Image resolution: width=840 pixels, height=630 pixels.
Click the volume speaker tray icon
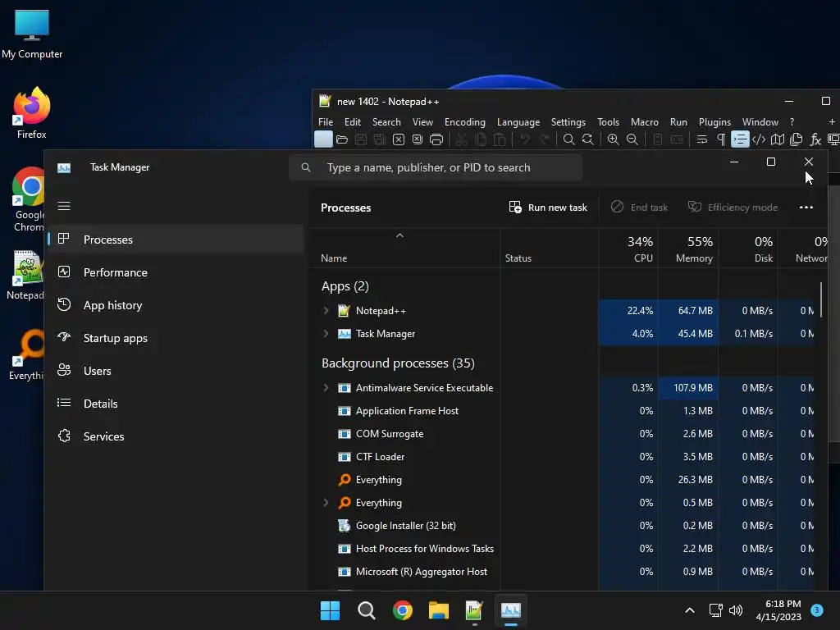736,610
